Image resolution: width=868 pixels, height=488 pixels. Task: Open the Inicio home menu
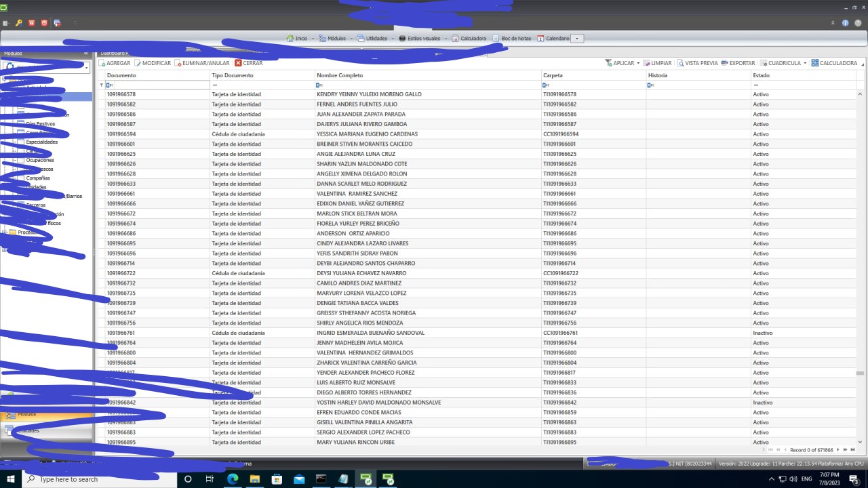click(x=297, y=39)
